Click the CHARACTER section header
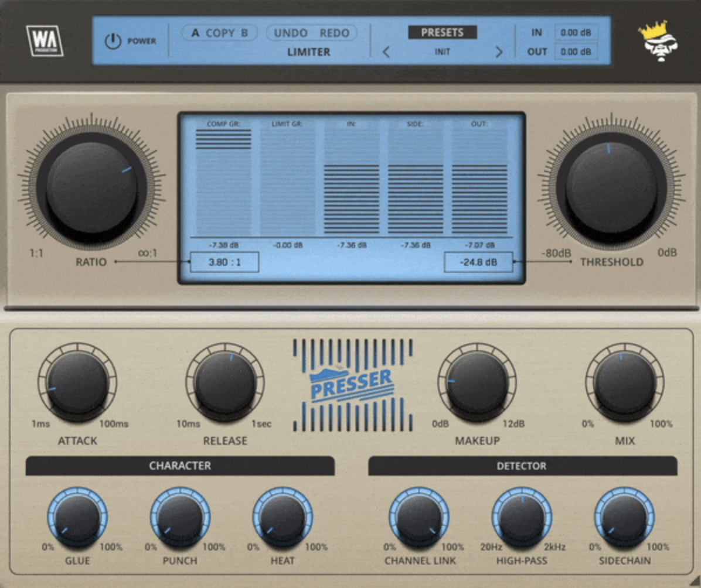This screenshot has height=588, width=701. 180,466
